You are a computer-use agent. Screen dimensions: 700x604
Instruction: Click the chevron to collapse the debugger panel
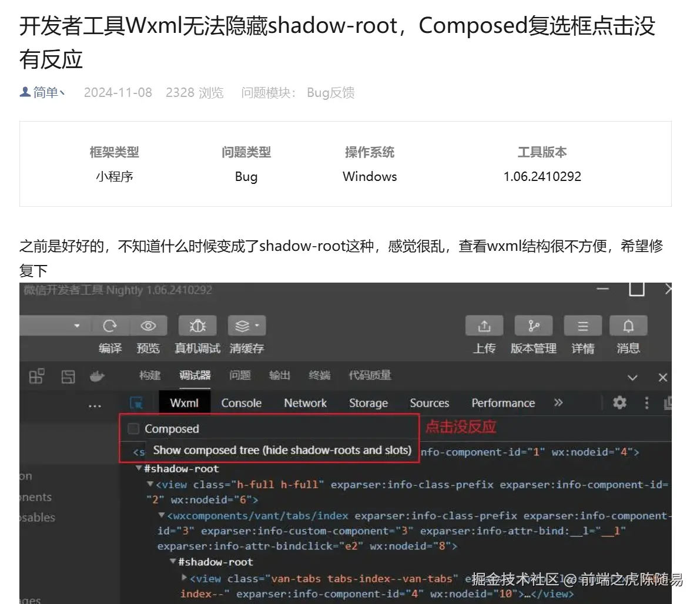[x=632, y=377]
